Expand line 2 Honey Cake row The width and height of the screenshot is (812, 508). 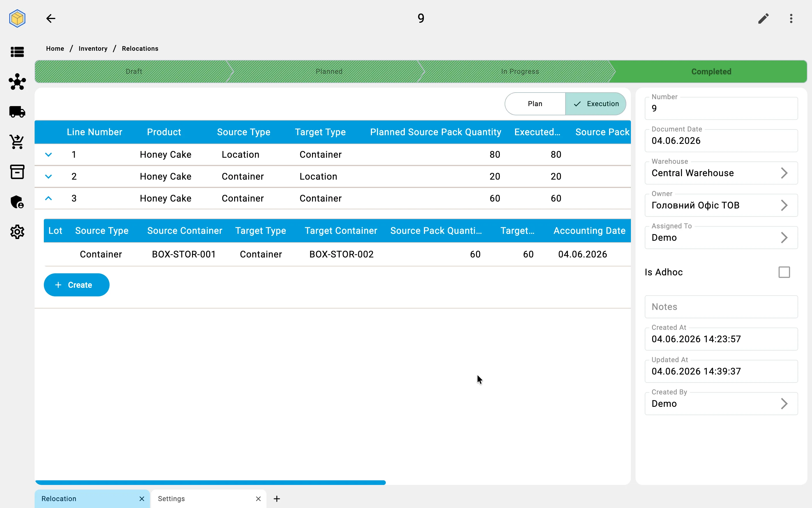click(48, 176)
